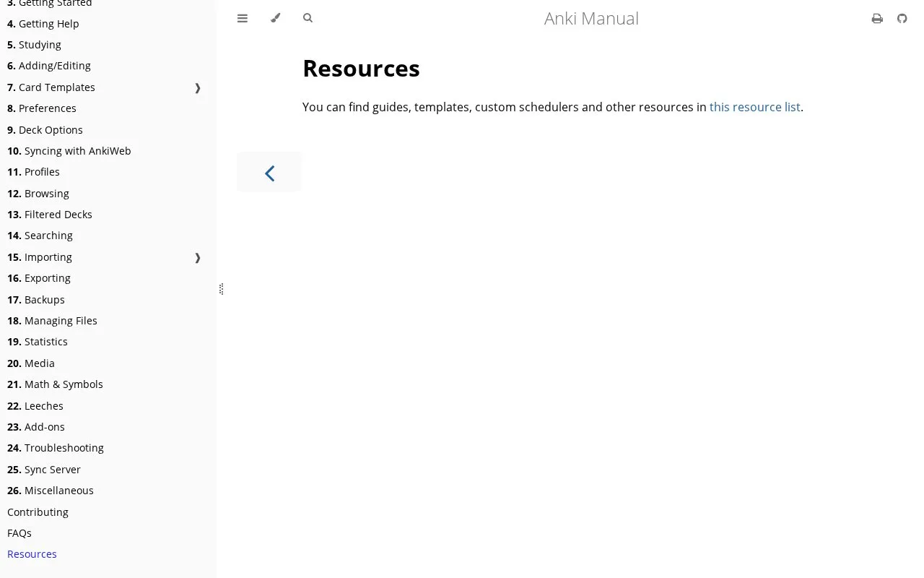Go to the Searching chapter

click(x=40, y=236)
